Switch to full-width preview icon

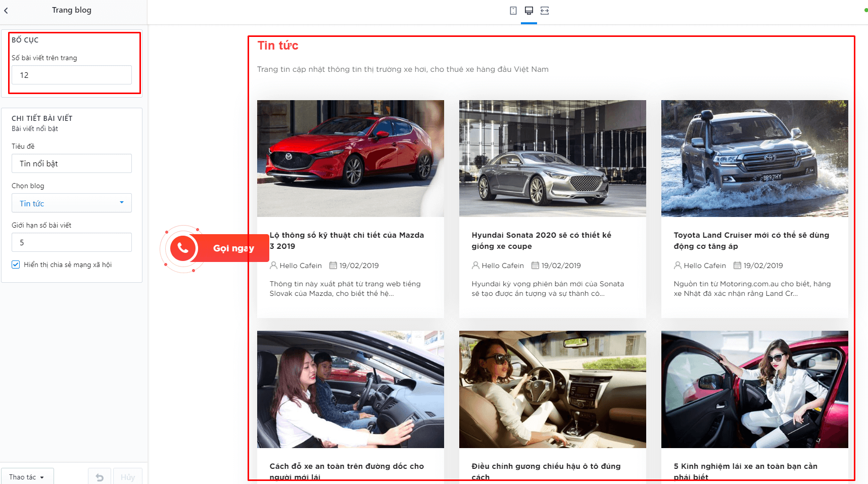pos(545,11)
